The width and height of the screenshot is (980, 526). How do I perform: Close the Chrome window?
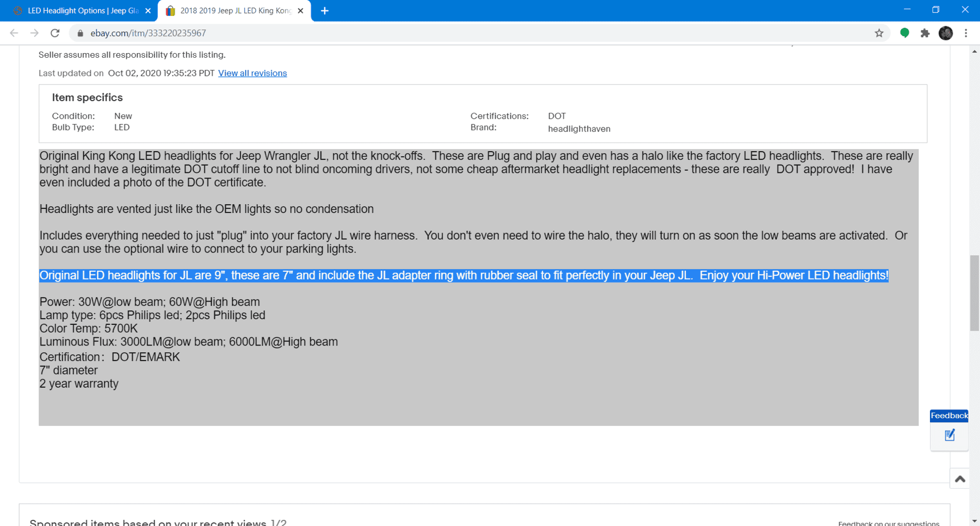click(965, 10)
